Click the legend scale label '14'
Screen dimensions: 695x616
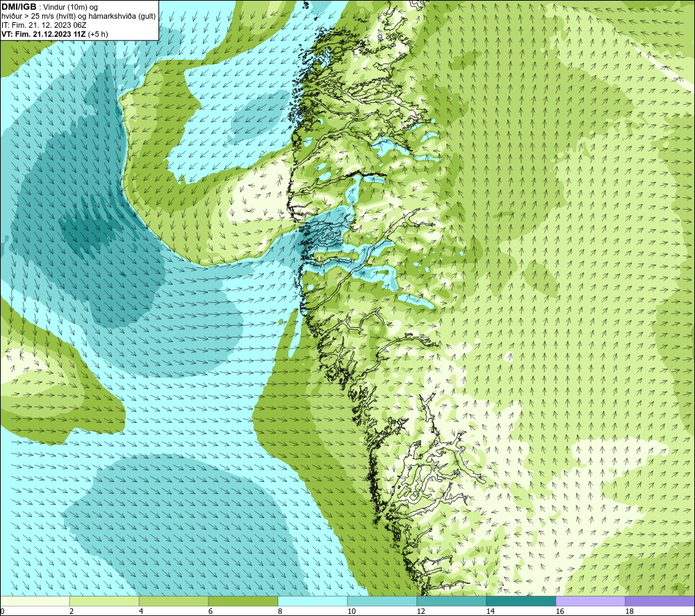[490, 611]
